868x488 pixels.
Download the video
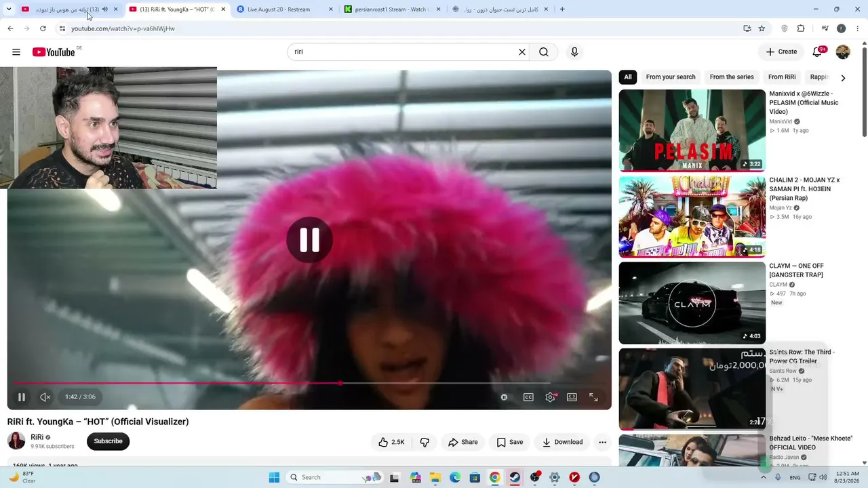(562, 442)
